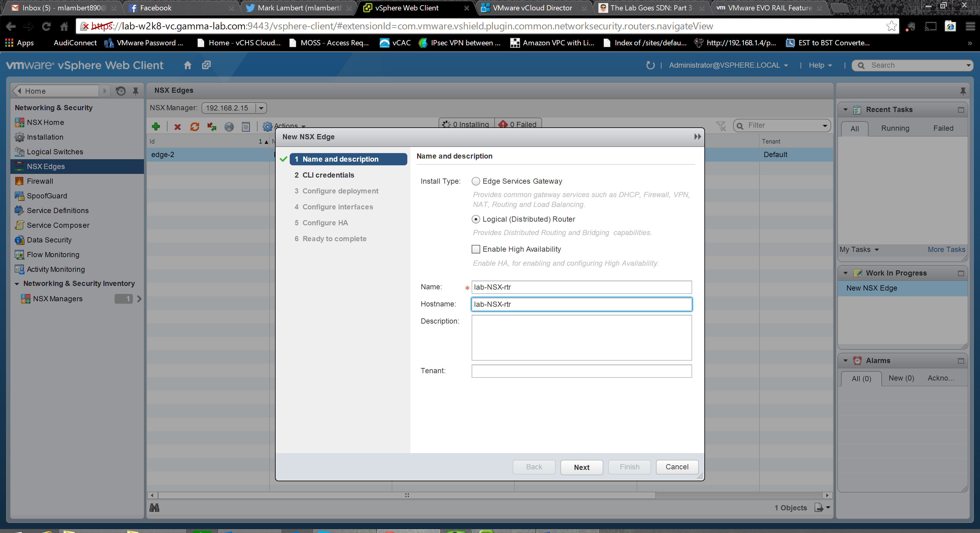
Task: Select Logical (Distributed) Router radio button
Action: 476,220
